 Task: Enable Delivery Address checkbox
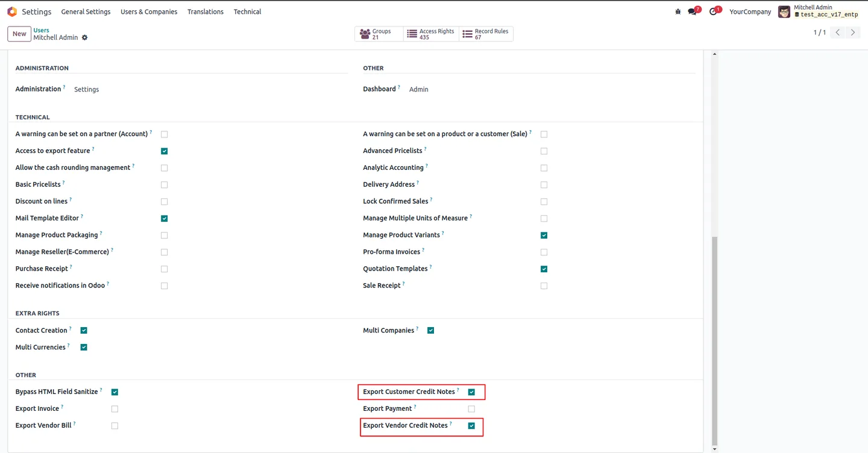544,185
